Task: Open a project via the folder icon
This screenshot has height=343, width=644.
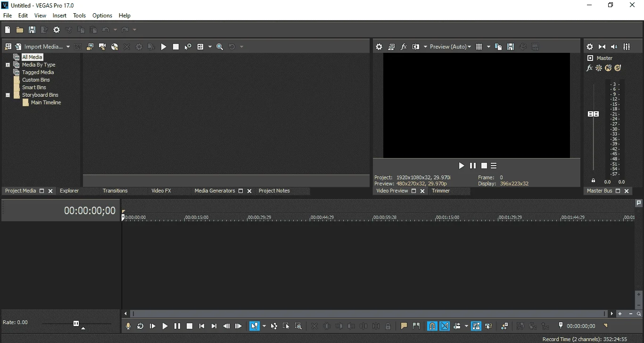Action: [x=20, y=30]
